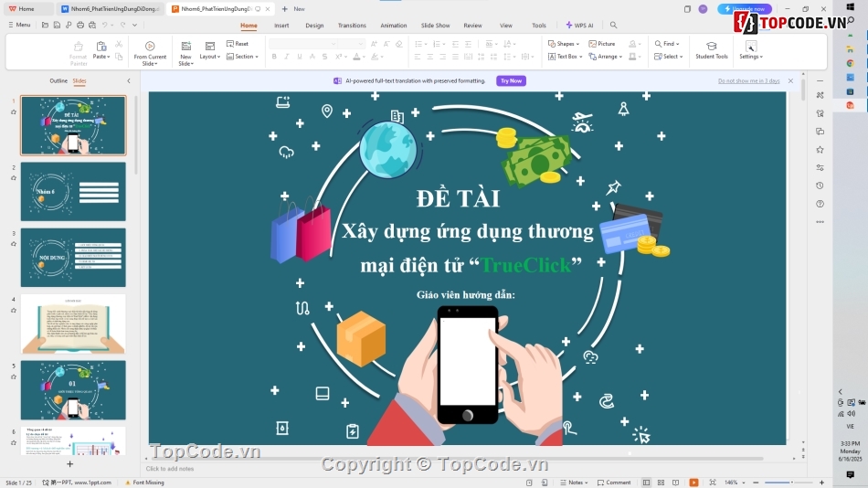Click the search magnifier next to WPS AI
This screenshot has width=868, height=488.
(613, 25)
